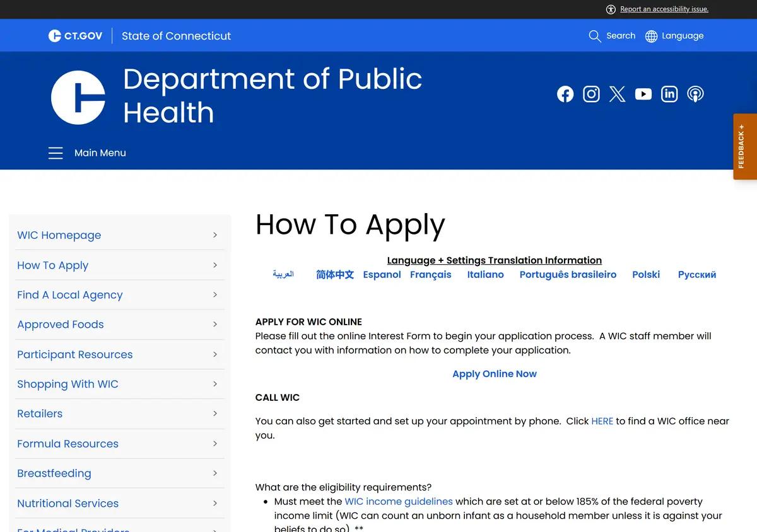This screenshot has height=532, width=757.
Task: Select Arabic translation link
Action: coord(283,274)
